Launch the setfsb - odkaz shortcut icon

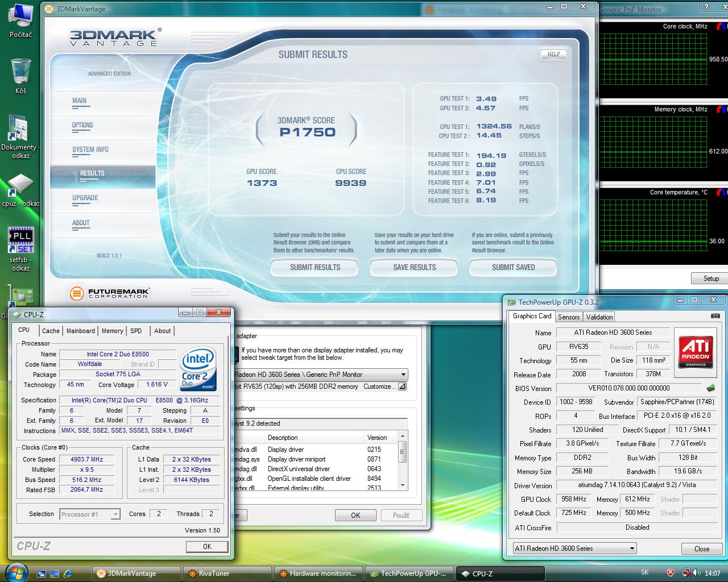(20, 249)
